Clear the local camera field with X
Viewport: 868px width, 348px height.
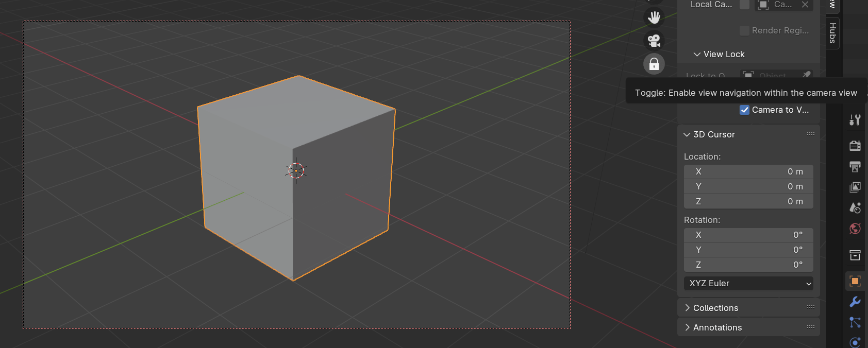805,5
